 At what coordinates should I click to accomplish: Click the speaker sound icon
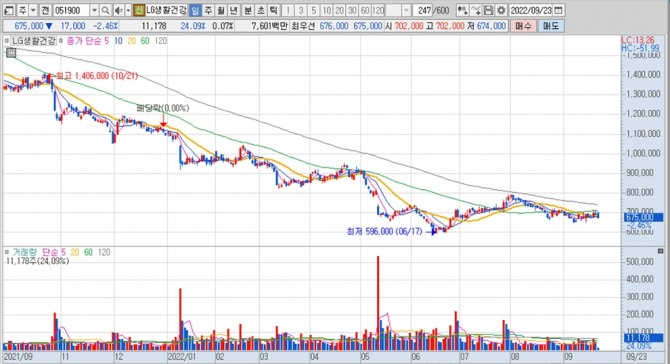click(x=119, y=10)
